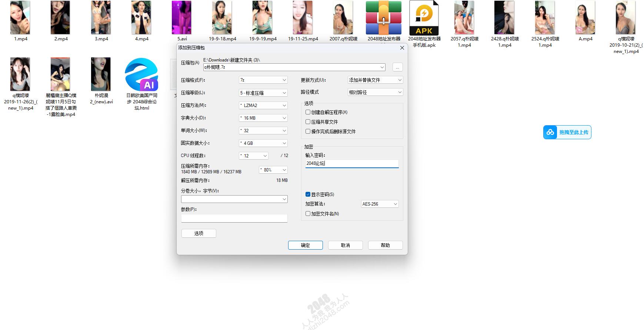644x330 pixels.
Task: Check the 操作完成后删除源文件 option
Action: point(308,131)
